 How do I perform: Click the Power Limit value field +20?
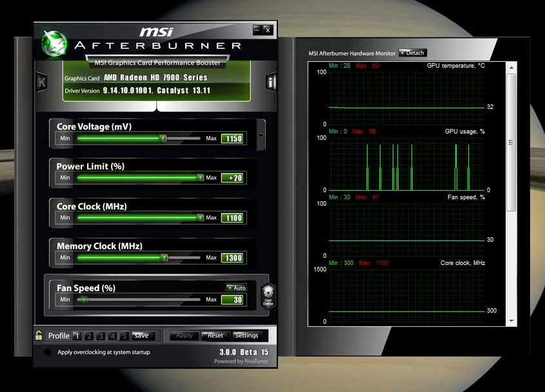pyautogui.click(x=233, y=178)
